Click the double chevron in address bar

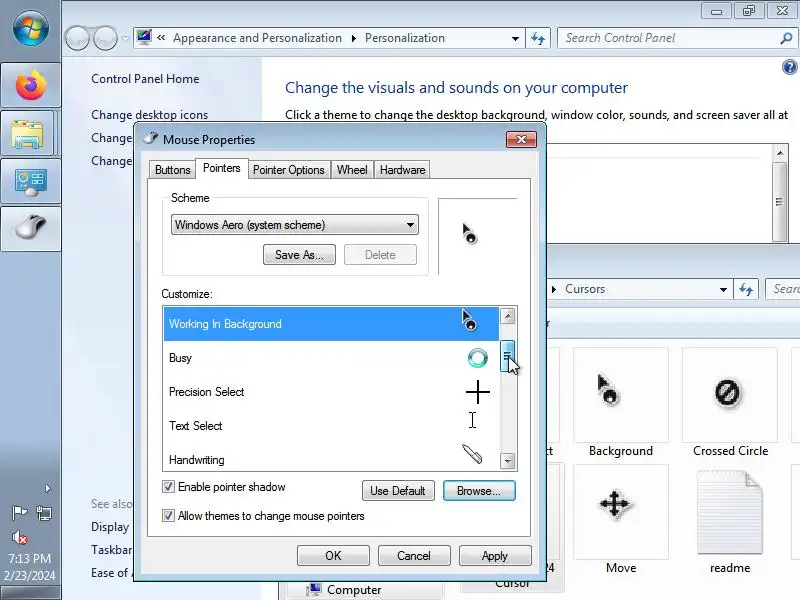[x=161, y=37]
